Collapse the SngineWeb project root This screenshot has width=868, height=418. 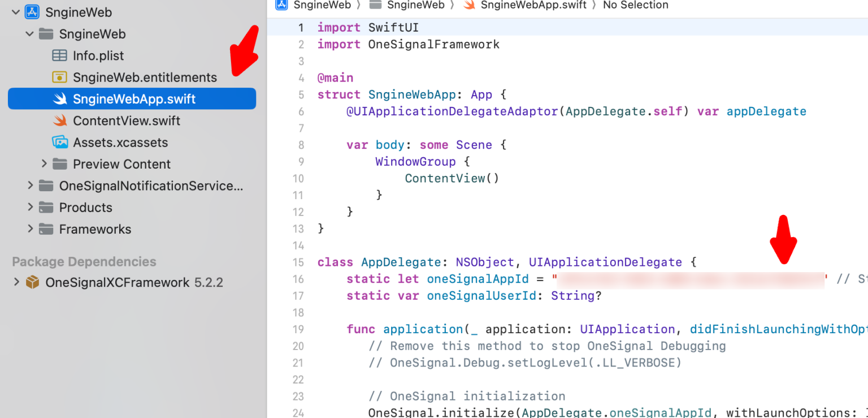pyautogui.click(x=16, y=12)
